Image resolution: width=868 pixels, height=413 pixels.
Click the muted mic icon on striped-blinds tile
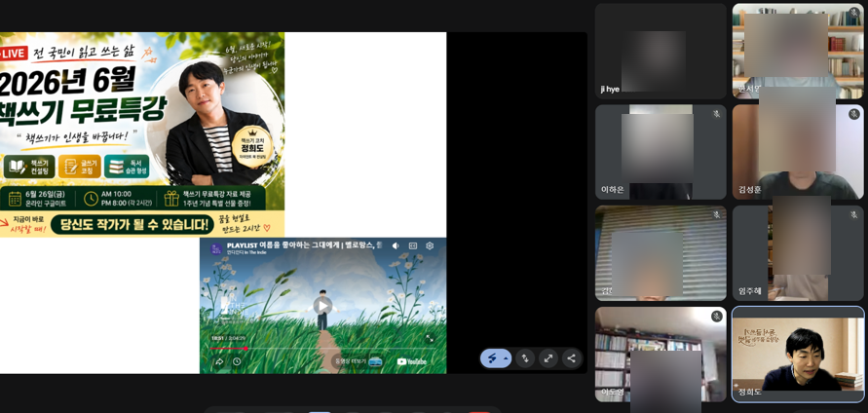[x=716, y=215]
